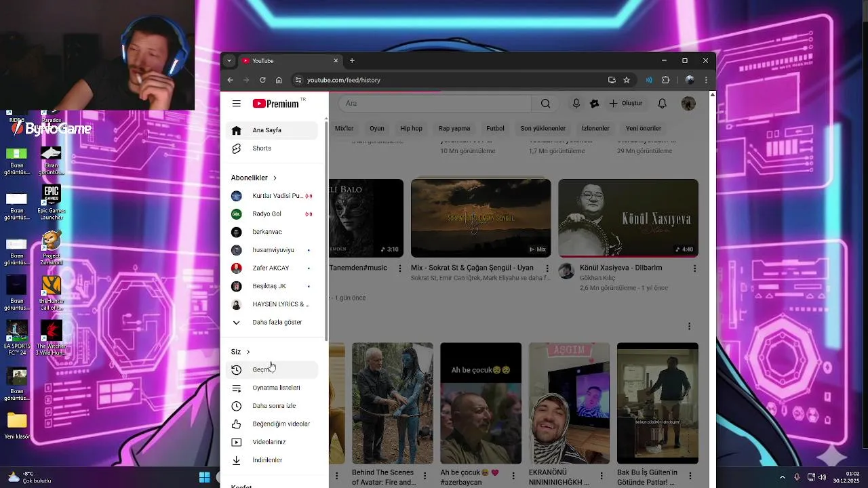This screenshot has width=868, height=488.
Task: Open the Kurtlar Vadisi subscription channel
Action: pyautogui.click(x=271, y=196)
